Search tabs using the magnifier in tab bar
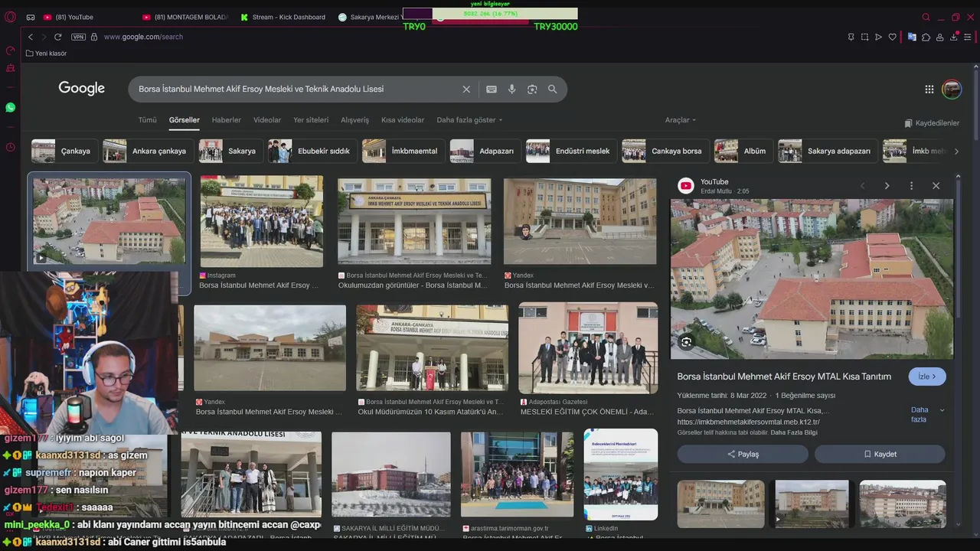This screenshot has width=980, height=551. click(926, 17)
